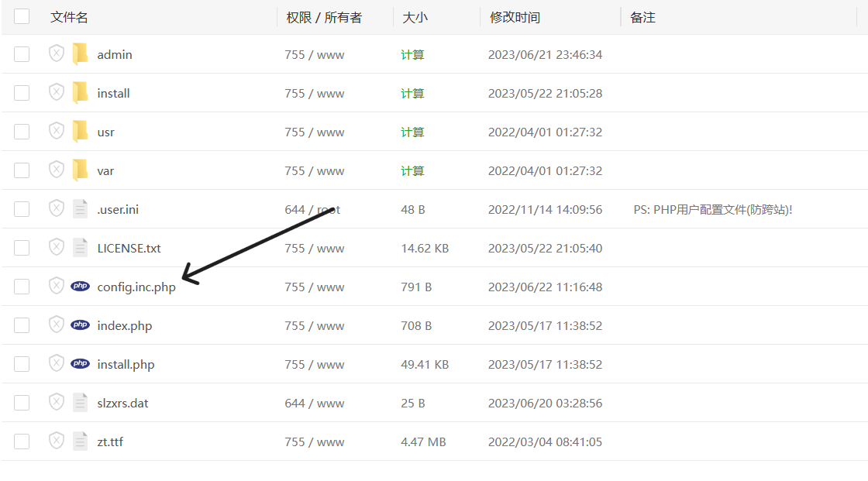The height and width of the screenshot is (481, 868).
Task: Open the install folder by name
Action: pyautogui.click(x=113, y=93)
